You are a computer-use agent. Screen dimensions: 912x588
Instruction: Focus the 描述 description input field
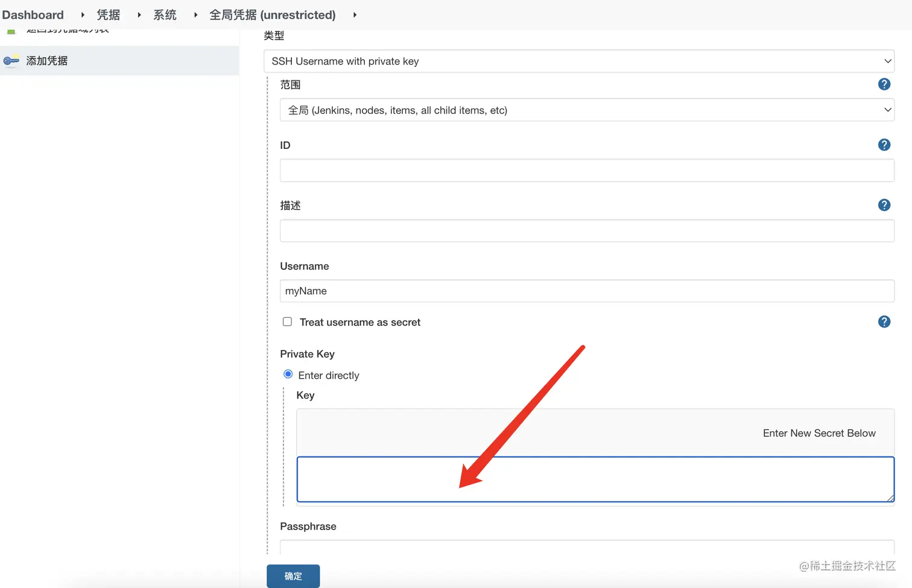point(587,230)
